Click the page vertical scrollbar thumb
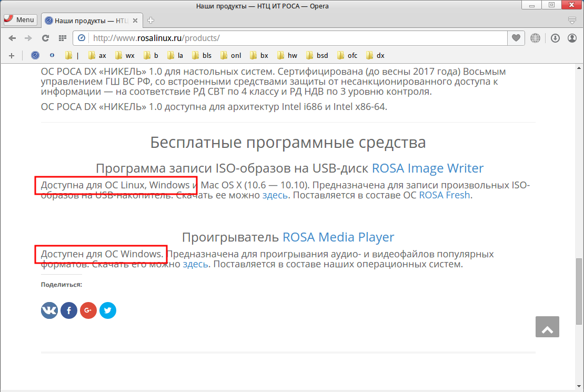Image resolution: width=584 pixels, height=392 pixels. (x=579, y=291)
